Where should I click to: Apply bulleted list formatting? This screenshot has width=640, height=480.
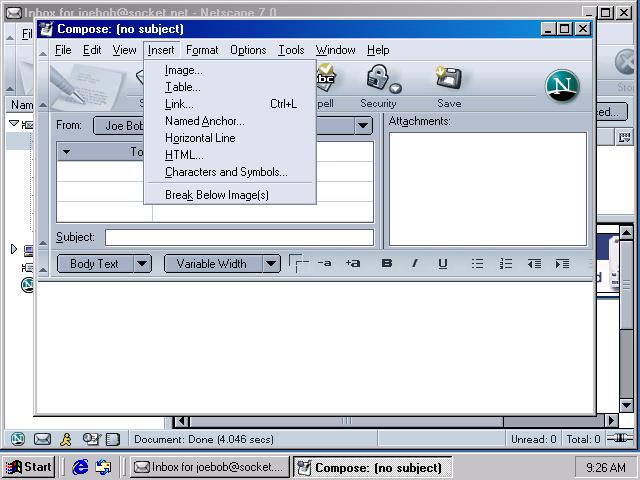click(x=477, y=264)
